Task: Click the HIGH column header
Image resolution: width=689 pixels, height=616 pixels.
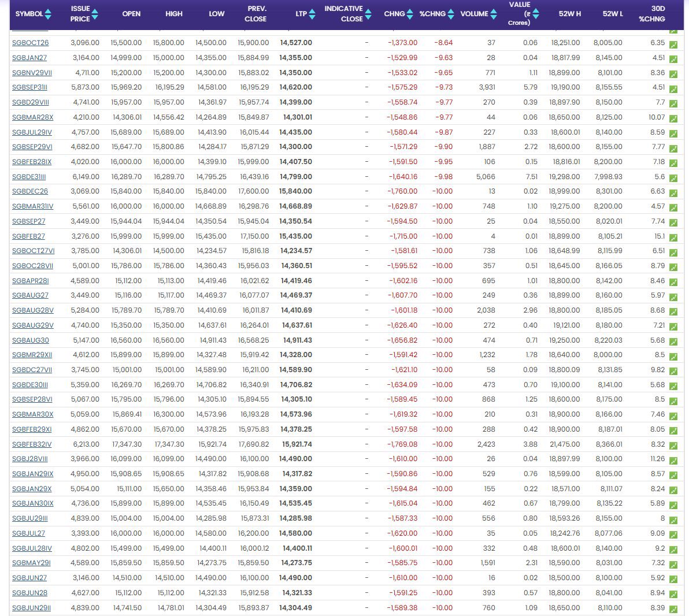Action: [x=174, y=14]
